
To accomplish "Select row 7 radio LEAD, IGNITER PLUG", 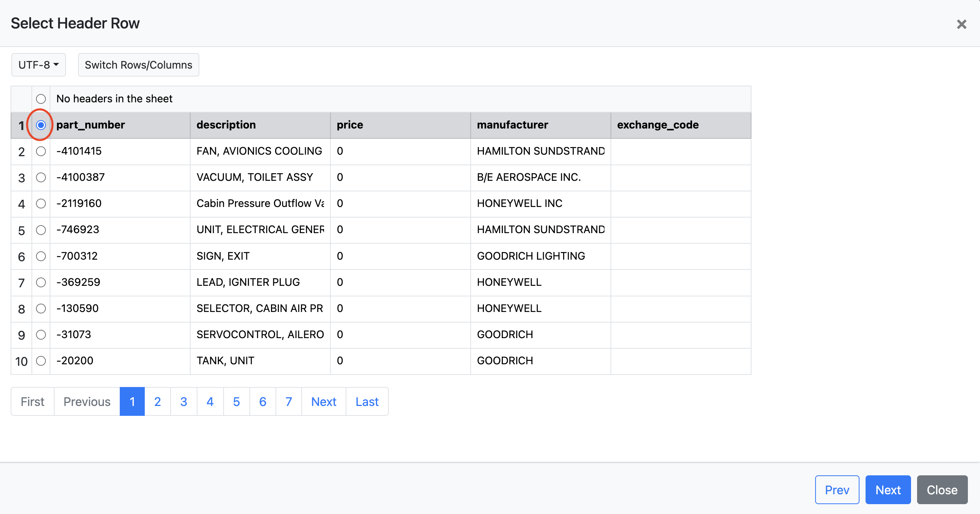I will [x=41, y=282].
